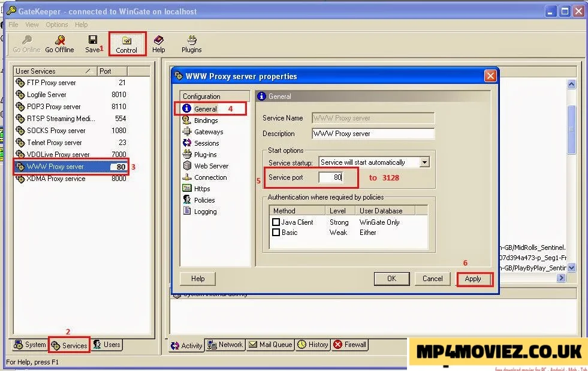The width and height of the screenshot is (588, 371).
Task: Open Gateways configuration page
Action: click(x=209, y=132)
